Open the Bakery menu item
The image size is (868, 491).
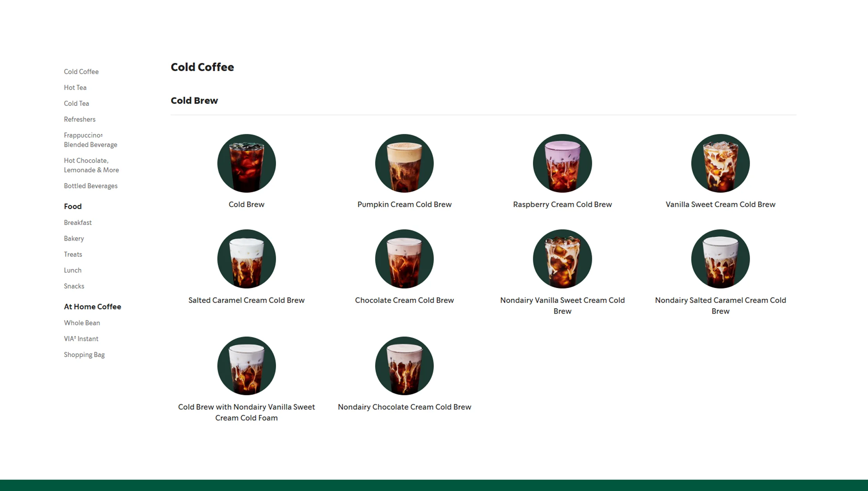pos(73,238)
